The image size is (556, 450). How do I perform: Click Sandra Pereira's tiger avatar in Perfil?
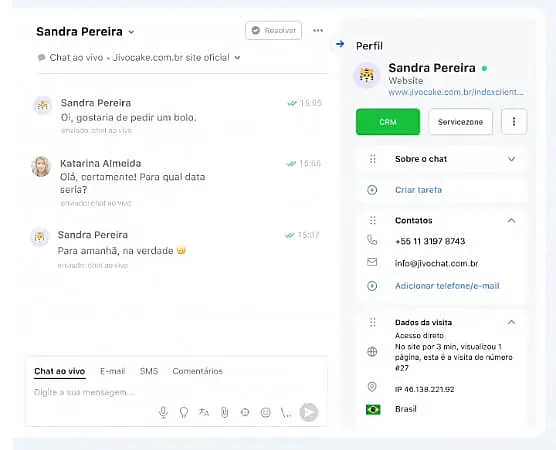tap(367, 75)
